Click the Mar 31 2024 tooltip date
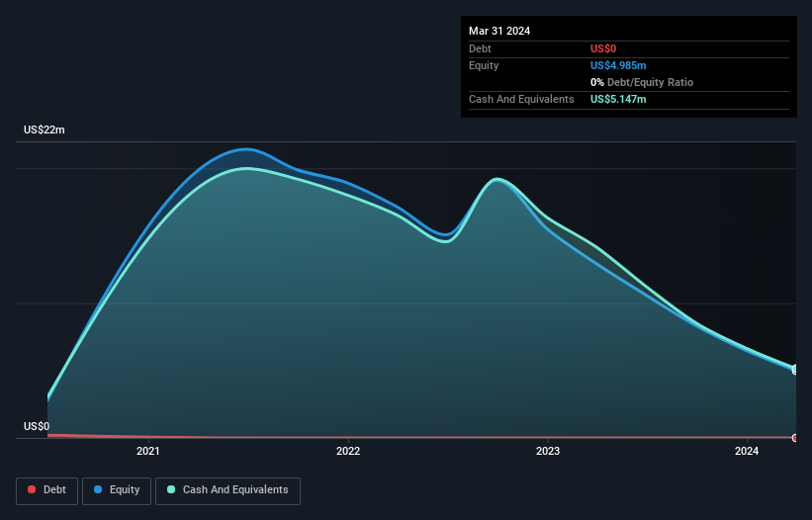The width and height of the screenshot is (812, 520). [499, 31]
